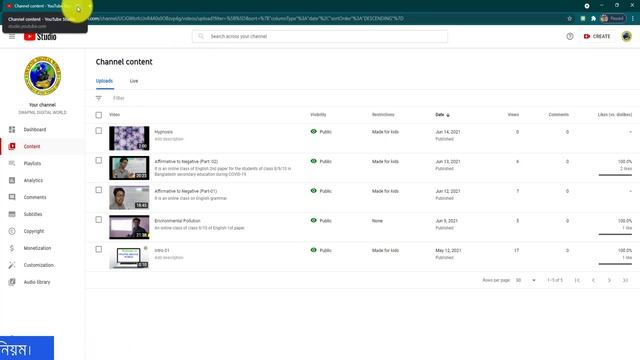Click the Environmental Pollution title

(177, 220)
